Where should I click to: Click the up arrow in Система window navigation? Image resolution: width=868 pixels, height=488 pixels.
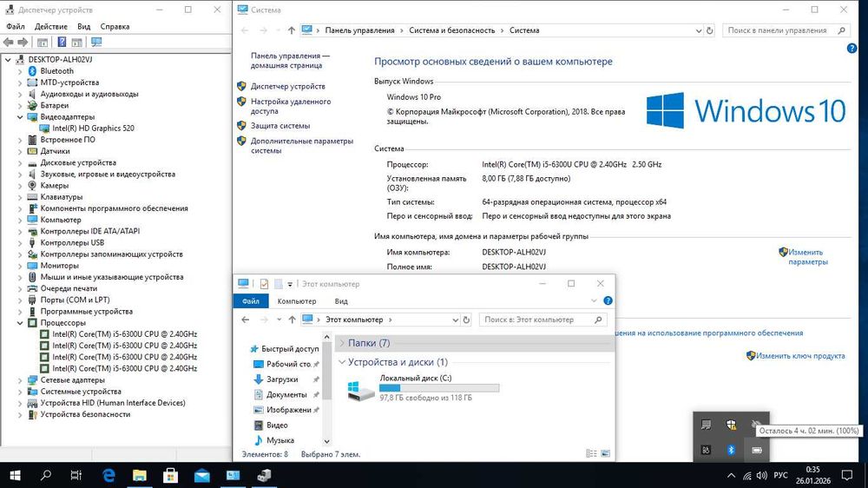click(x=291, y=30)
